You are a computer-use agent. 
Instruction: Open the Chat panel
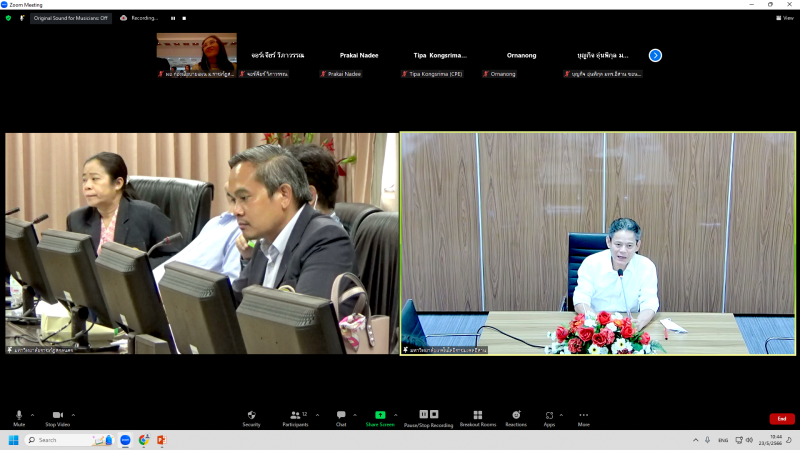340,416
